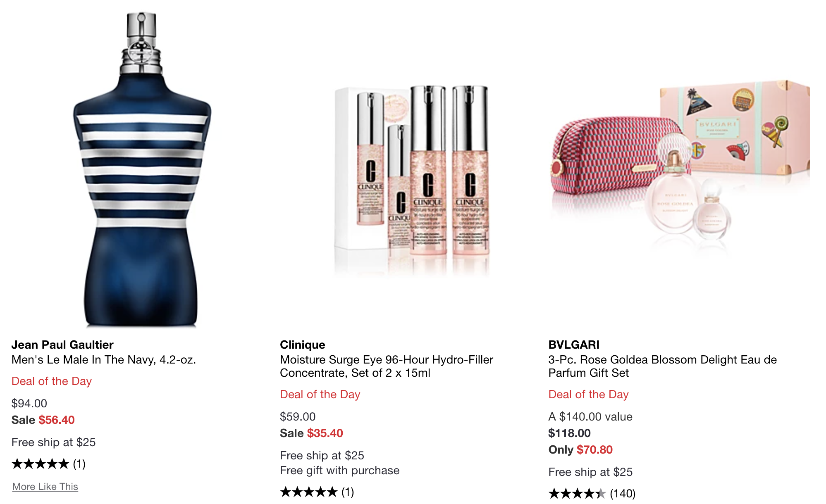Click the Only $70.80 price
This screenshot has height=504, width=826.
pos(580,449)
